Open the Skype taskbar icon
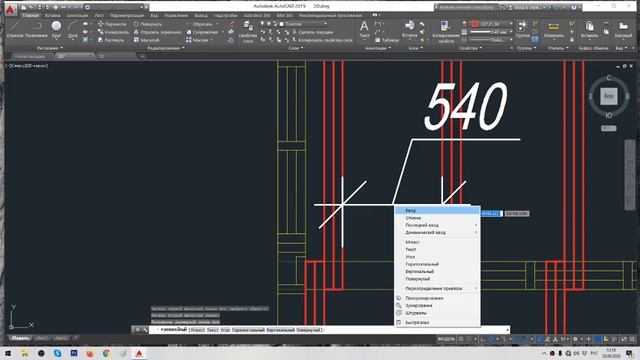The width and height of the screenshot is (640, 360). click(57, 353)
